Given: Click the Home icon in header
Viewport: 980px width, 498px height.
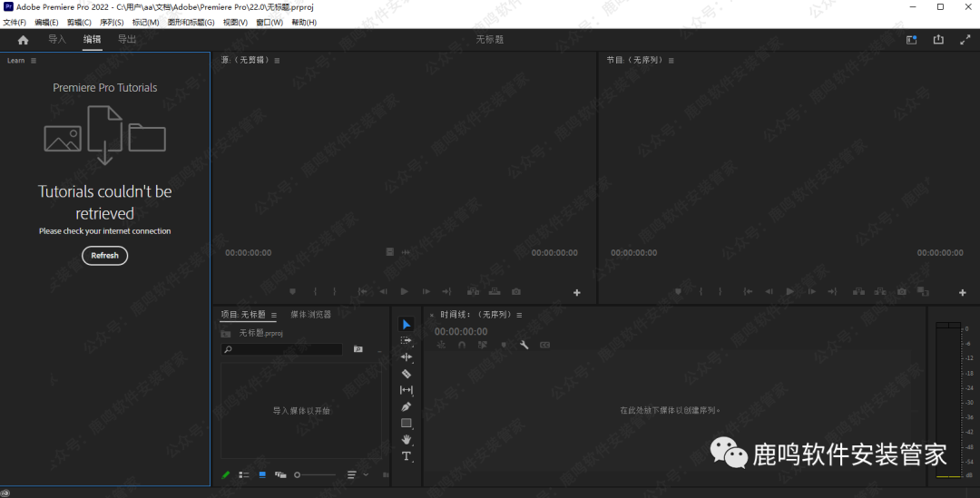Looking at the screenshot, I should pyautogui.click(x=23, y=40).
